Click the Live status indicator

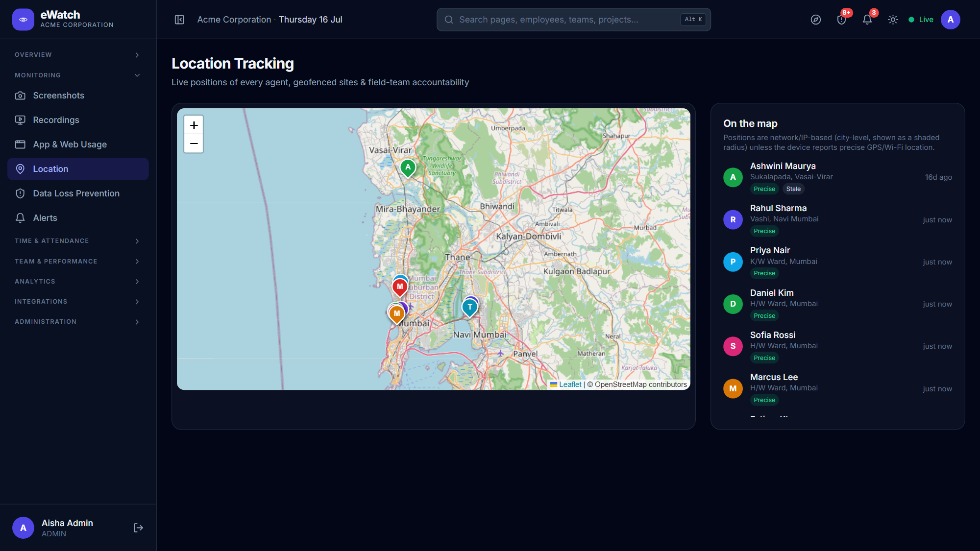[921, 20]
